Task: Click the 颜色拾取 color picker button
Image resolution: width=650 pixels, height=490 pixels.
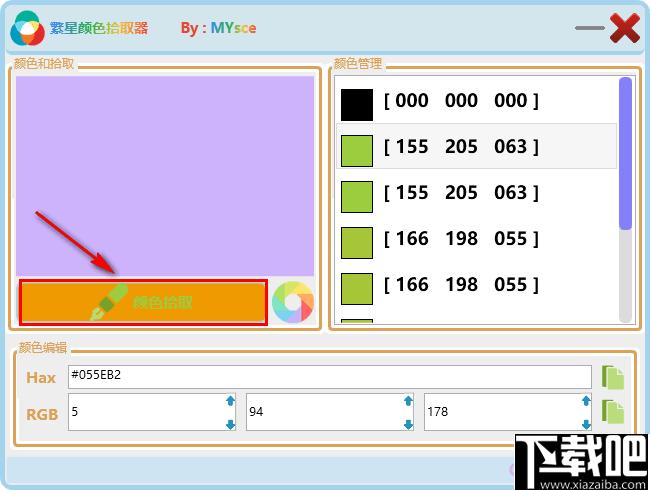Action: pos(143,302)
